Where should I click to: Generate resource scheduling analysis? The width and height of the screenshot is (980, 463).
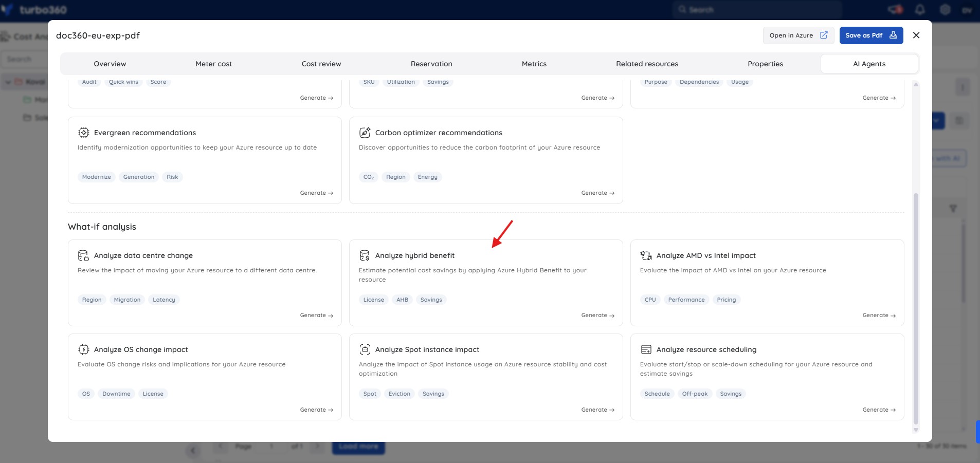[x=879, y=410]
